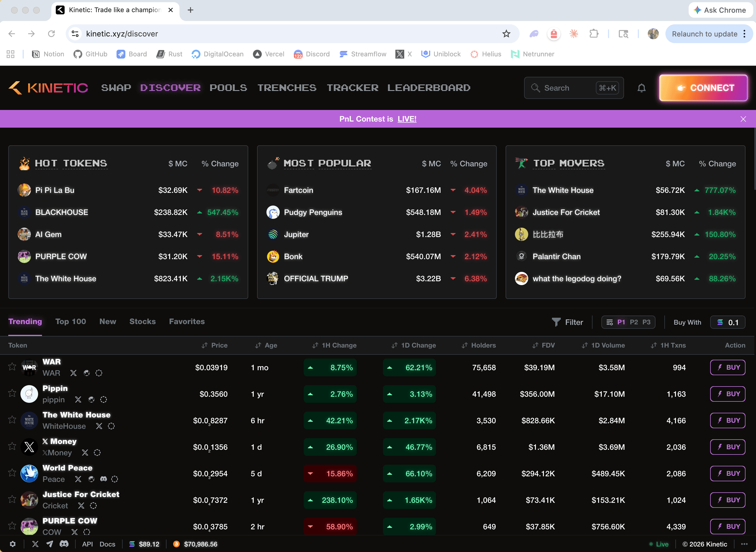Open Kinetic's Discord from the bottom bar

click(x=64, y=544)
